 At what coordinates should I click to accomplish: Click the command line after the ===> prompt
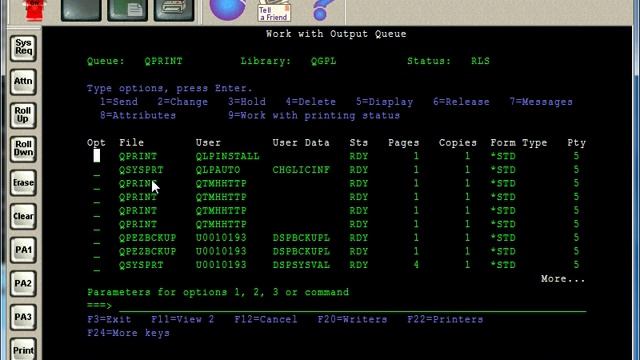click(353, 306)
